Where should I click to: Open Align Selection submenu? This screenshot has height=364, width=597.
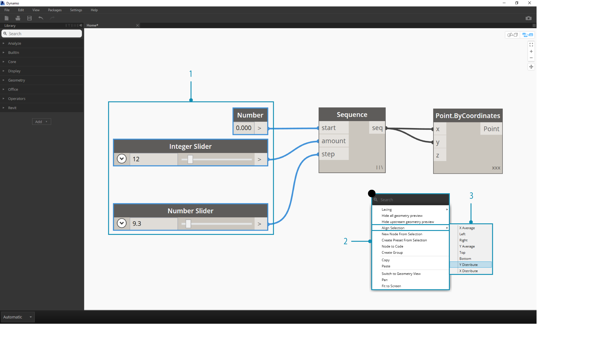pos(409,228)
